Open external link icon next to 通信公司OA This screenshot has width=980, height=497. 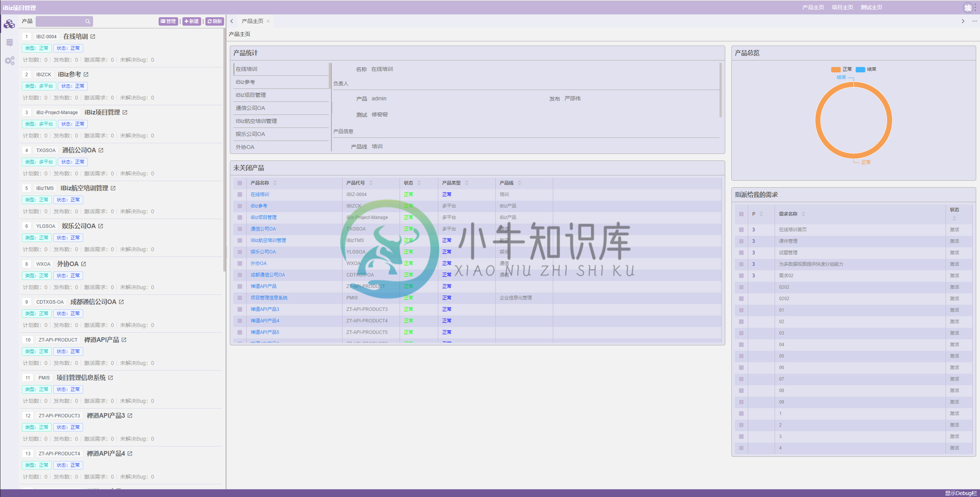[101, 150]
